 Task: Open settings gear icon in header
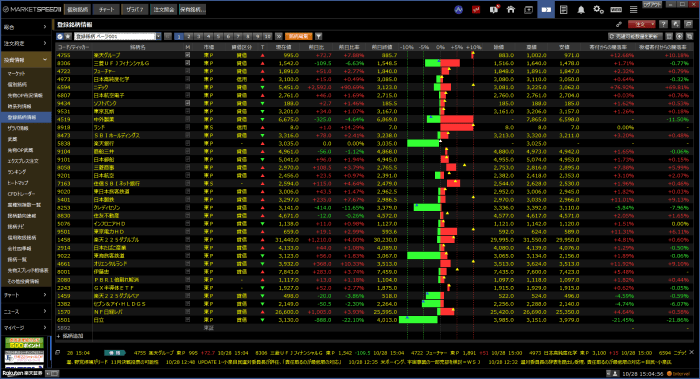click(598, 9)
